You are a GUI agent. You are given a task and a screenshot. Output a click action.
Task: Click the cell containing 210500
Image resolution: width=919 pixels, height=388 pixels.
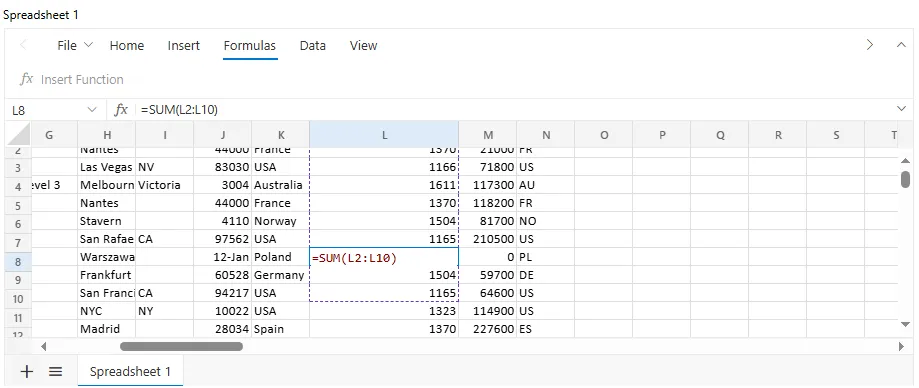click(x=488, y=239)
